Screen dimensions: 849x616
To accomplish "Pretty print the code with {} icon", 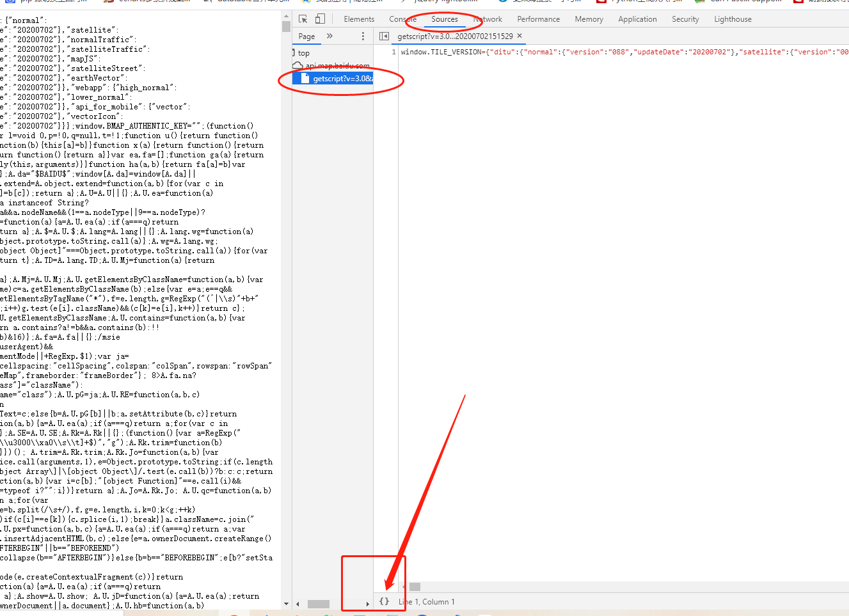I will pos(384,601).
